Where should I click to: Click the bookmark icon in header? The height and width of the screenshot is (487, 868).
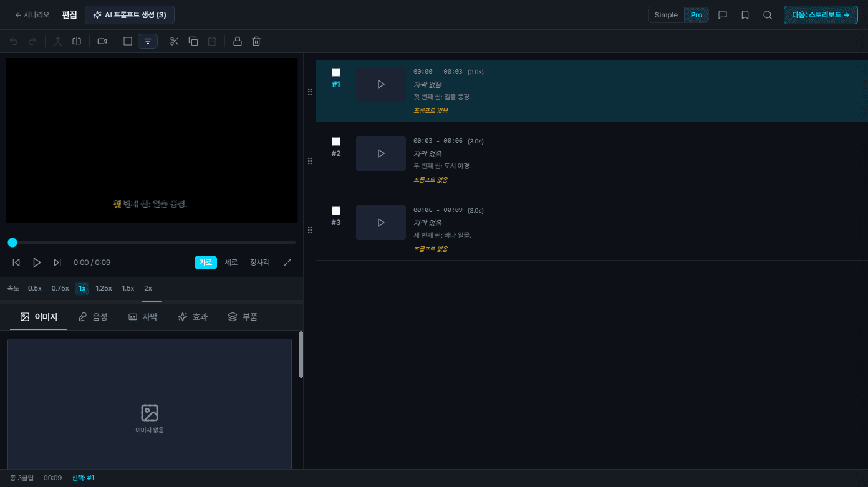(745, 15)
